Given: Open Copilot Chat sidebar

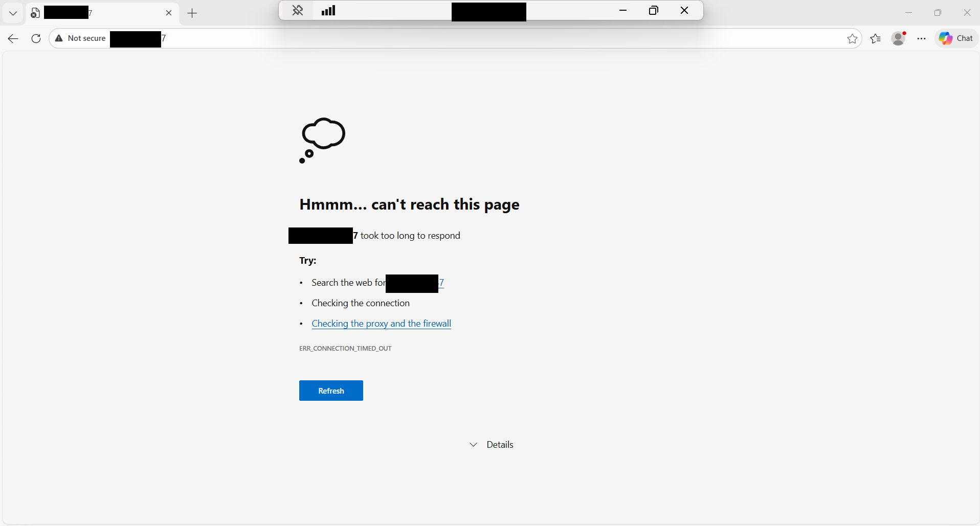Looking at the screenshot, I should (956, 38).
